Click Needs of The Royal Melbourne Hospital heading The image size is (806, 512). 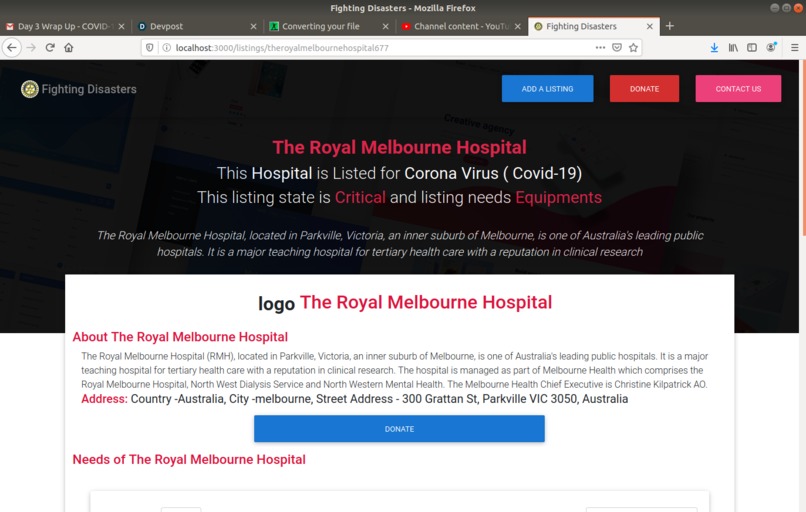click(189, 460)
